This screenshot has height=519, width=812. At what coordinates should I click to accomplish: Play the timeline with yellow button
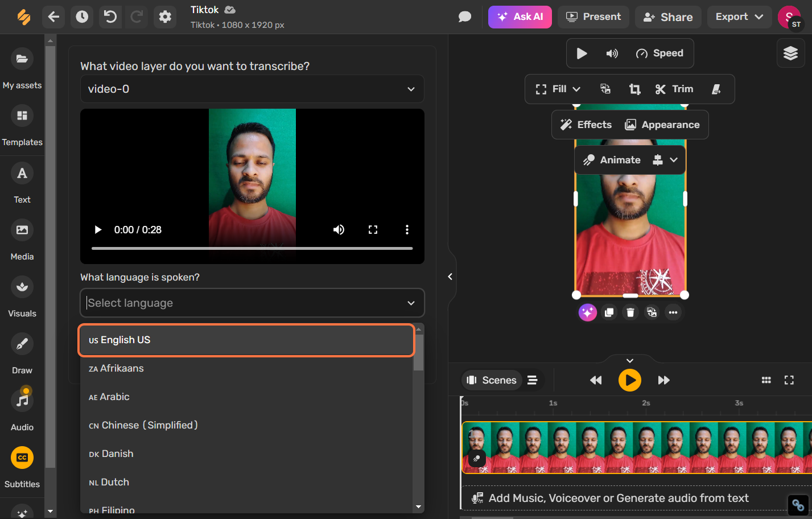(630, 380)
